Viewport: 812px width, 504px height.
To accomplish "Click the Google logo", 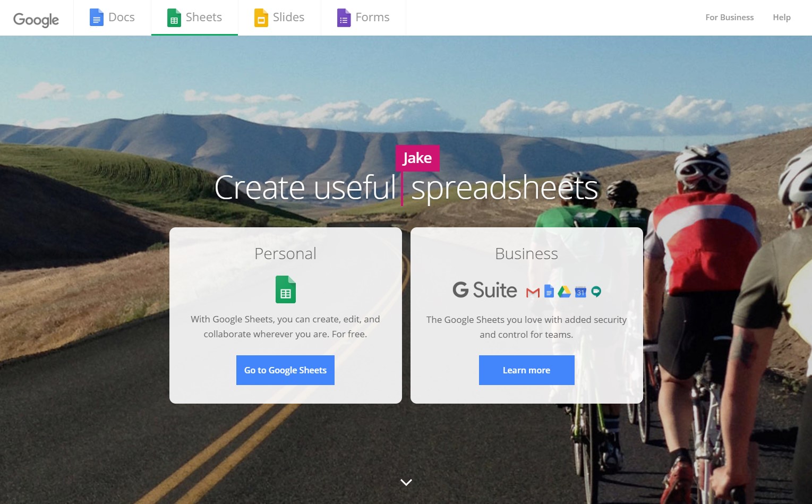I will tap(36, 20).
